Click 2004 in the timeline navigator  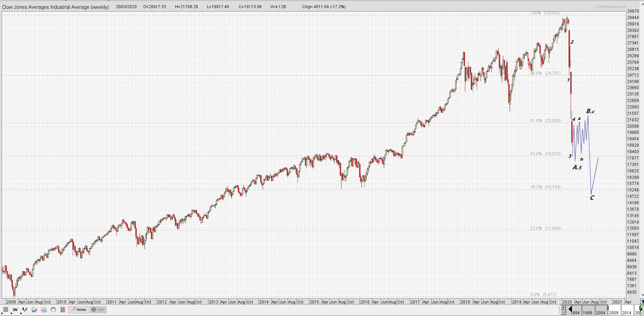click(601, 313)
